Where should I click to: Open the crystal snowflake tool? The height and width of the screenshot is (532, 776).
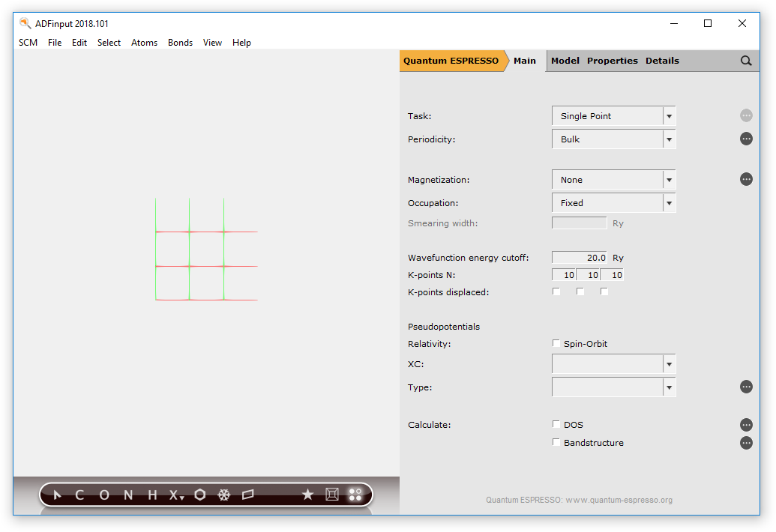(x=224, y=495)
